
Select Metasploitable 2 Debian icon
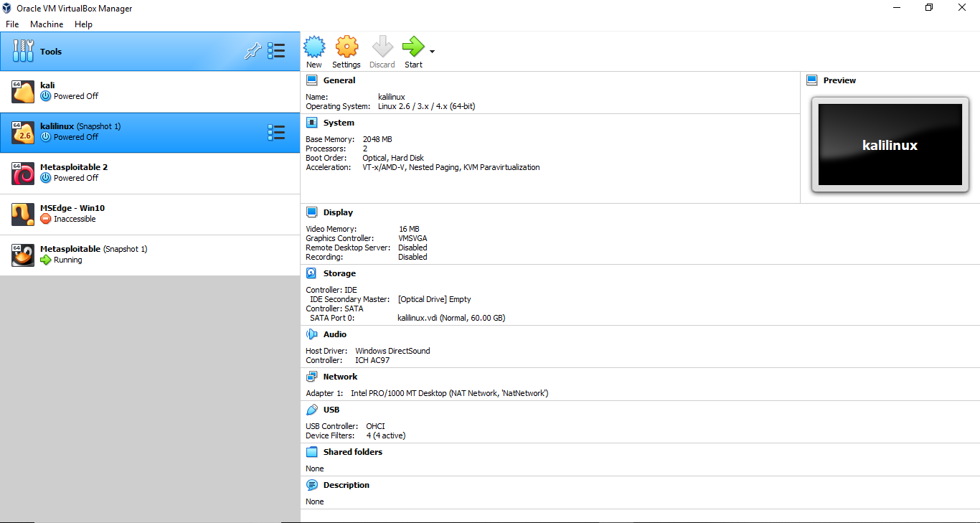[x=23, y=174]
